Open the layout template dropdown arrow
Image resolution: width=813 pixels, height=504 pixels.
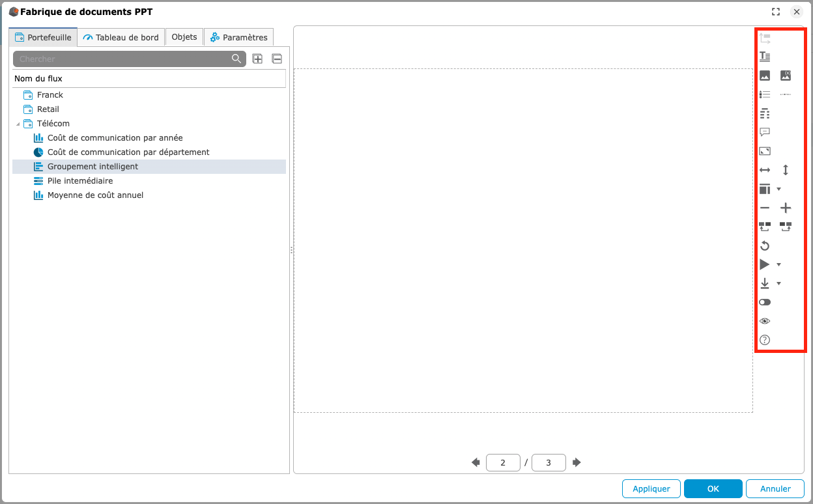pos(779,189)
